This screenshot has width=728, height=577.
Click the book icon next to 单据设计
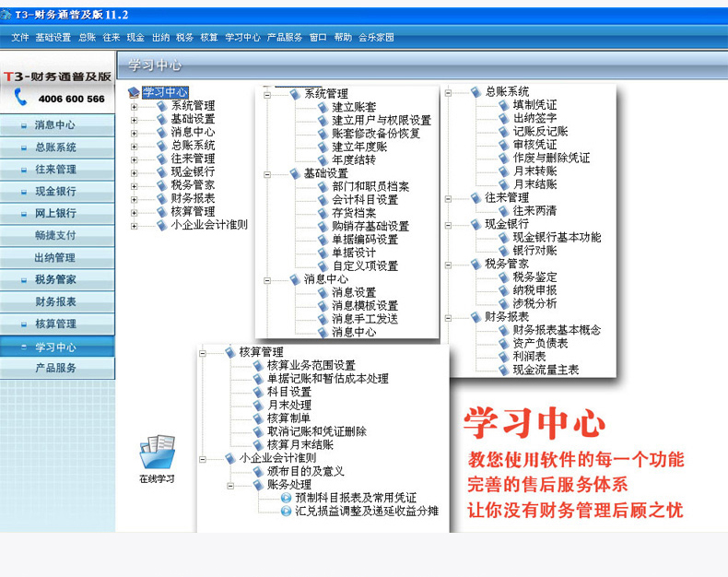coord(323,253)
